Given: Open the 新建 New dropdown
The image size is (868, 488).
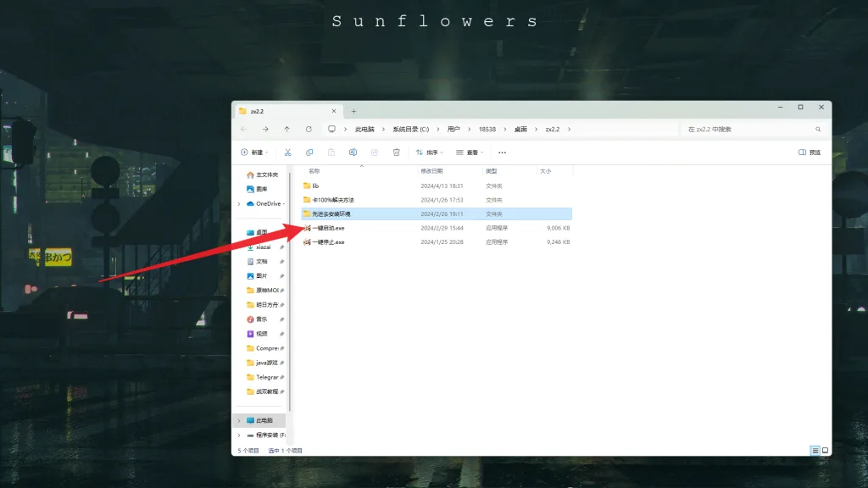Looking at the screenshot, I should (254, 152).
